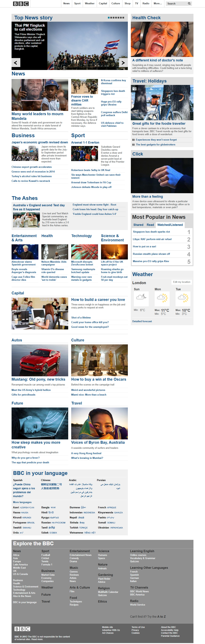Open the Mandela world leaders mourn headline
The width and height of the screenshot is (205, 644).
pyautogui.click(x=37, y=116)
